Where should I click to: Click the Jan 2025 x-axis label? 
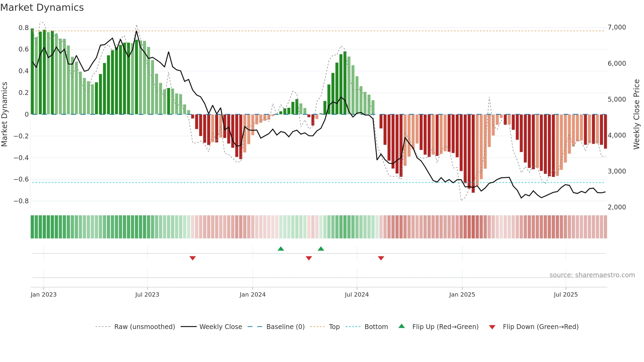pyautogui.click(x=462, y=294)
